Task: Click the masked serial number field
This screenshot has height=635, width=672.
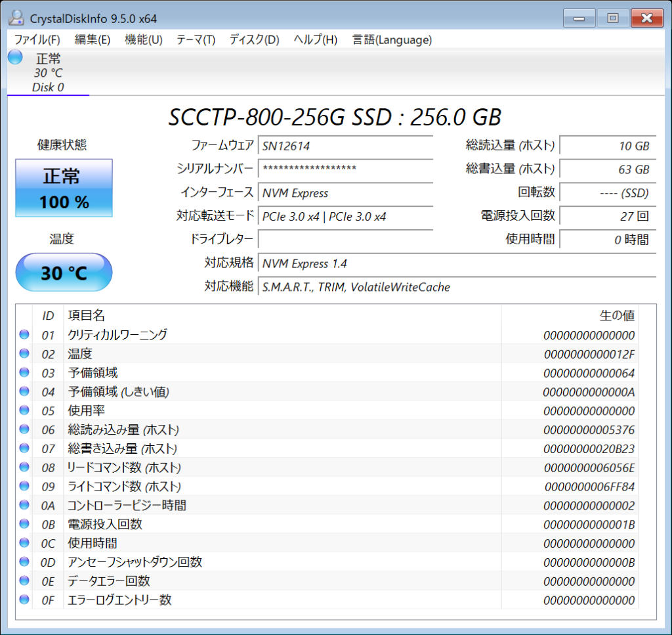Action: 345,169
